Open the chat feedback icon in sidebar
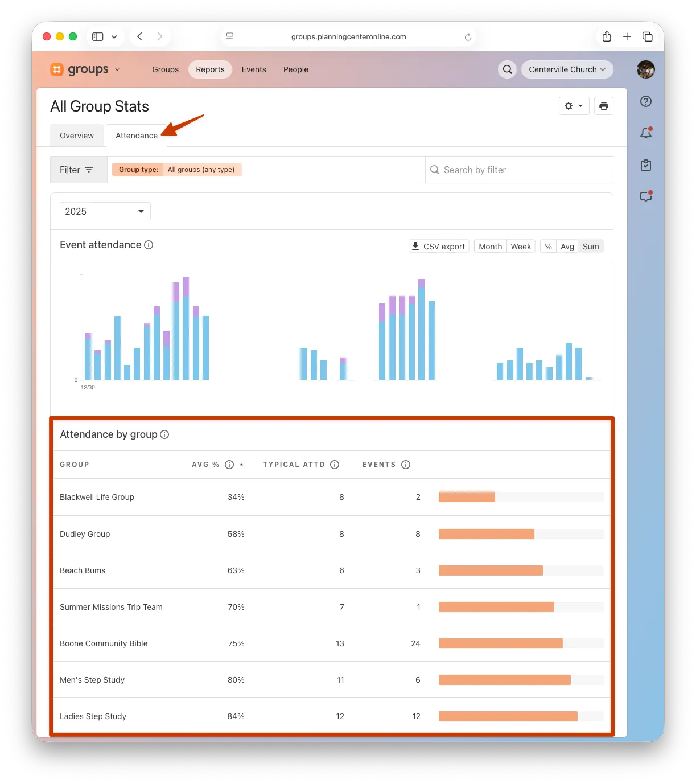 click(x=645, y=196)
